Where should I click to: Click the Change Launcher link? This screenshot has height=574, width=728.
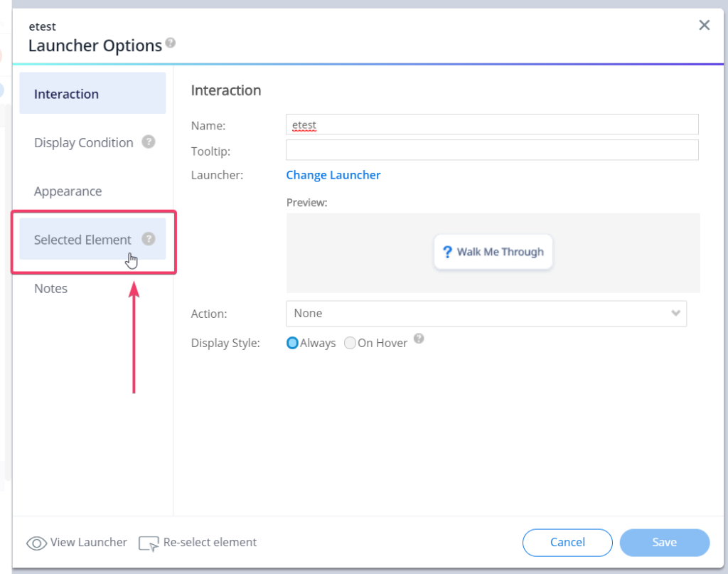[x=333, y=174]
